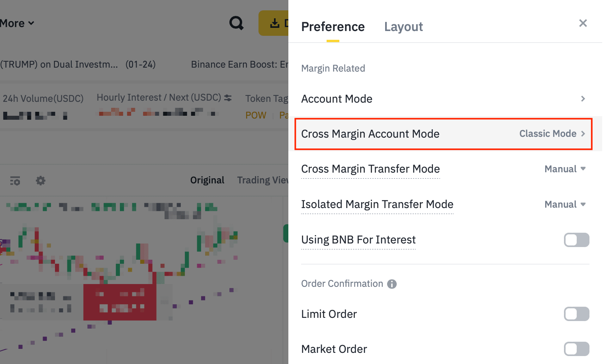Enable Limit Order confirmation toggle
603x364 pixels.
[576, 314]
